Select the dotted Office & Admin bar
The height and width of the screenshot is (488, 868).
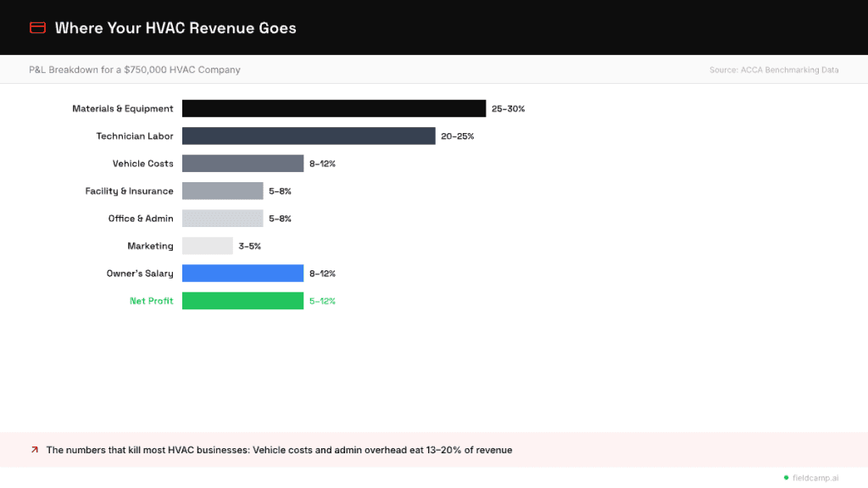tap(222, 218)
